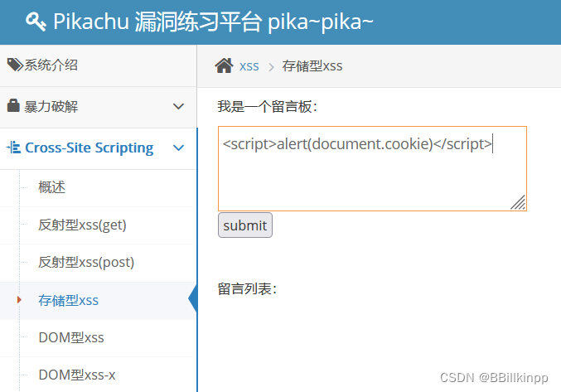Open 反射型xss(post) page
Viewport: 561px width, 392px height.
click(86, 263)
